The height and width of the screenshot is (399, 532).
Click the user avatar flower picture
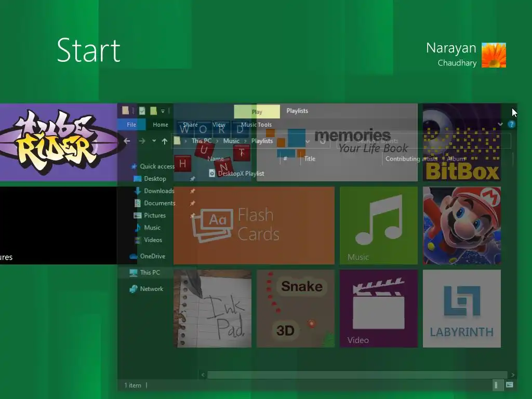pos(494,55)
